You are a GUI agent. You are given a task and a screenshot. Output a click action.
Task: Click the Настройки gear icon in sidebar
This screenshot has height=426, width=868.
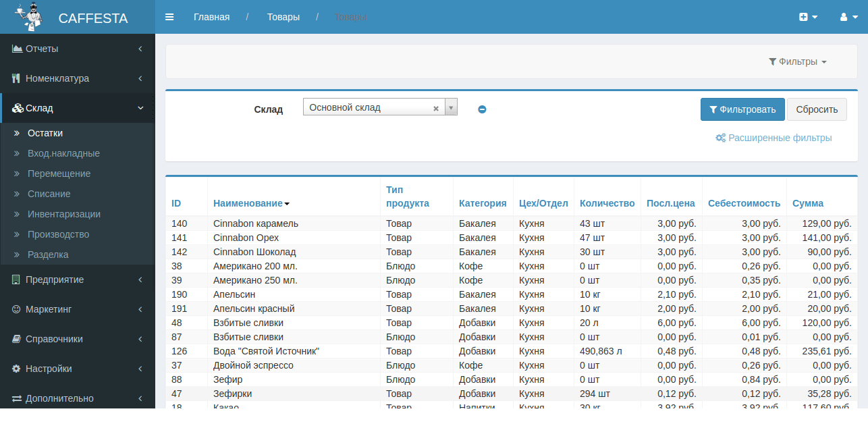click(x=17, y=369)
